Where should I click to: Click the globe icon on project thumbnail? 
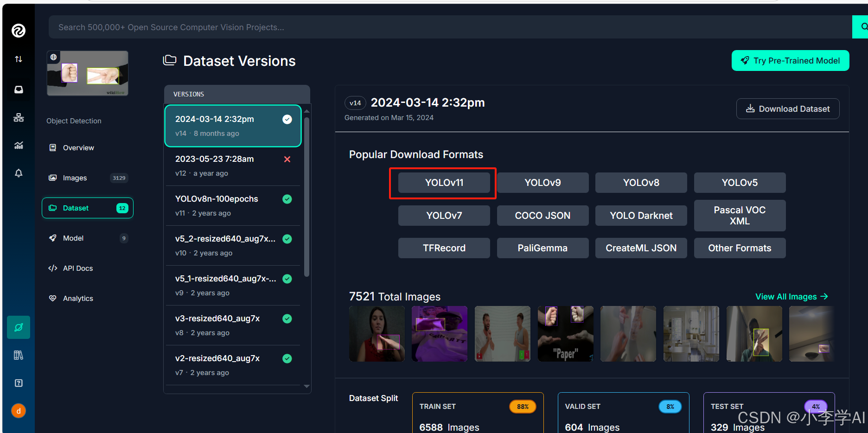coord(54,57)
